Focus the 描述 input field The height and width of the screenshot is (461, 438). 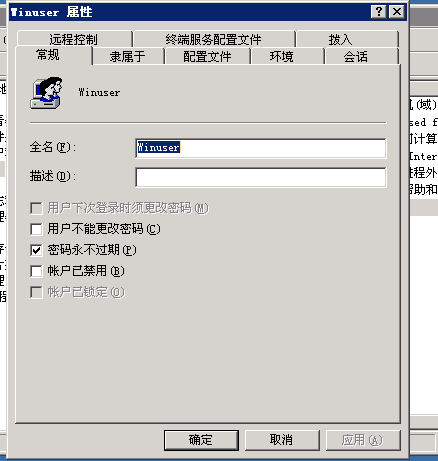click(x=261, y=177)
